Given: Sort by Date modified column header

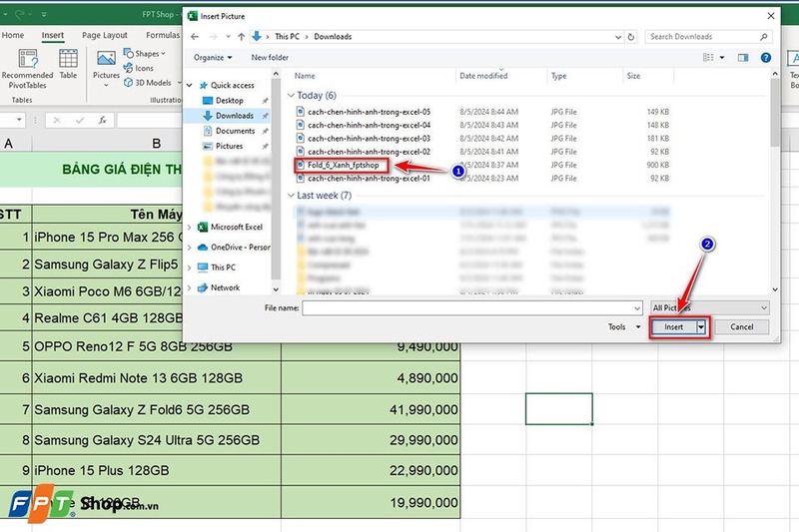Looking at the screenshot, I should 483,76.
